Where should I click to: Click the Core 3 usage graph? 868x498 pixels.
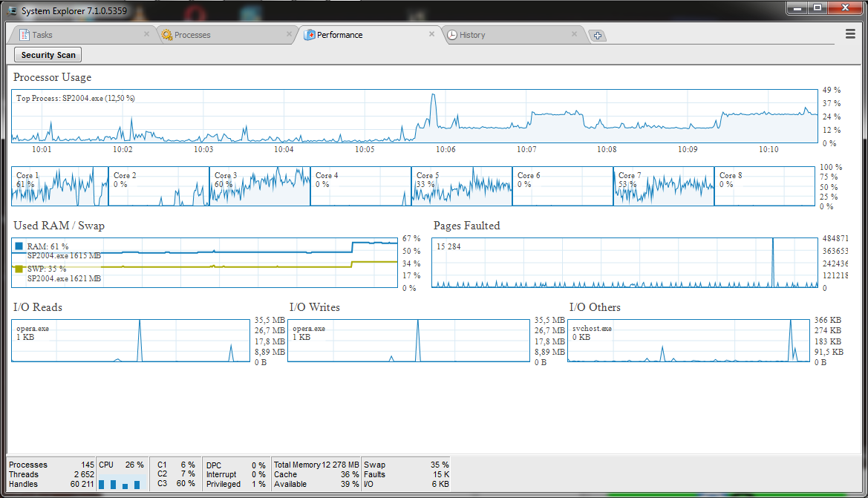260,187
